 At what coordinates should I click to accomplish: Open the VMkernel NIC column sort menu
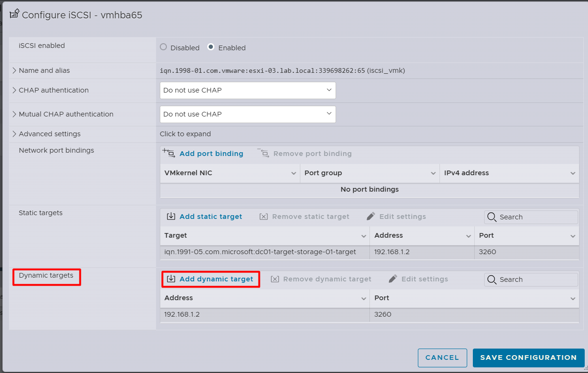[x=293, y=173]
